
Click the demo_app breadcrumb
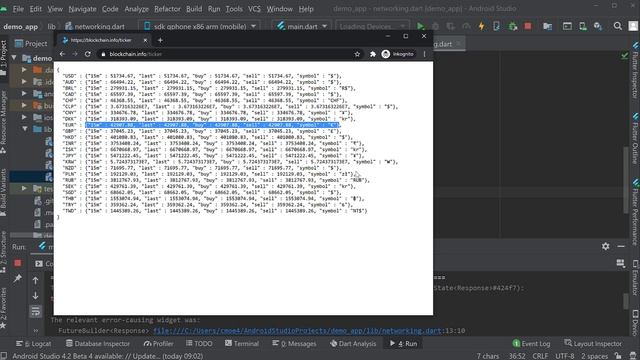(20, 27)
